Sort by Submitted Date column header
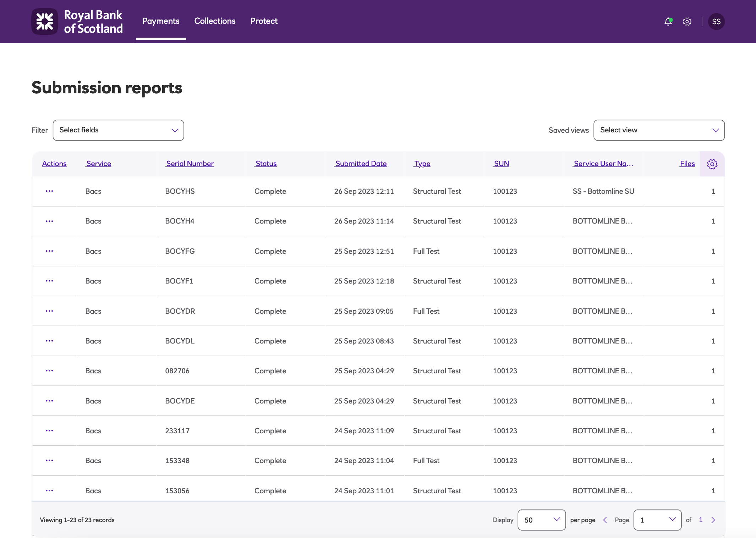The height and width of the screenshot is (538, 756). click(x=361, y=164)
